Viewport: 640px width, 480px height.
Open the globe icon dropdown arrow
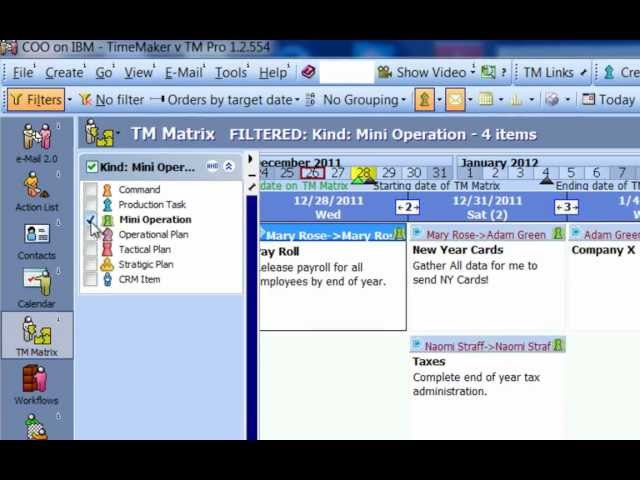(x=568, y=100)
